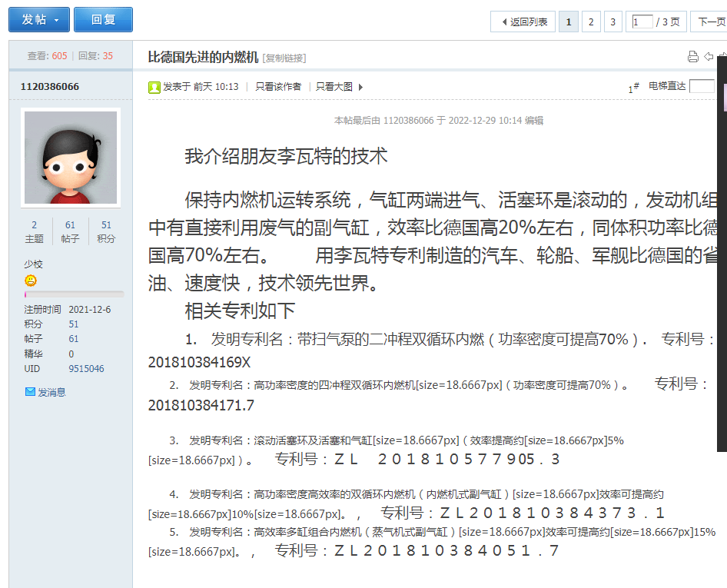Open username 1120386066 profile link
This screenshot has width=727, height=588.
point(49,87)
